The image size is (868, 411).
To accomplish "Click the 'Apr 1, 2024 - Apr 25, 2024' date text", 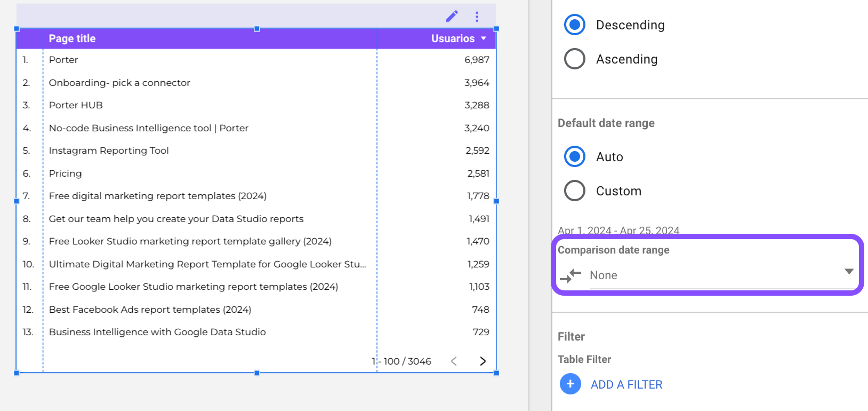I will 618,231.
